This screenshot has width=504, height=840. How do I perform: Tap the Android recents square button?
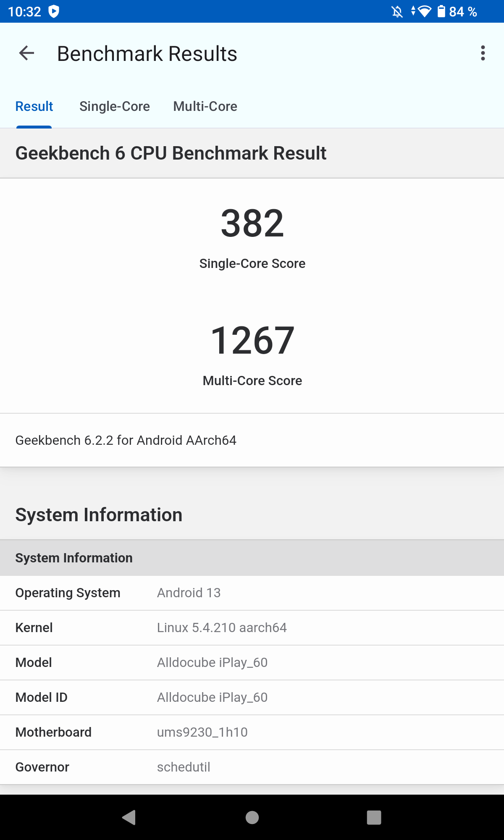pyautogui.click(x=374, y=817)
